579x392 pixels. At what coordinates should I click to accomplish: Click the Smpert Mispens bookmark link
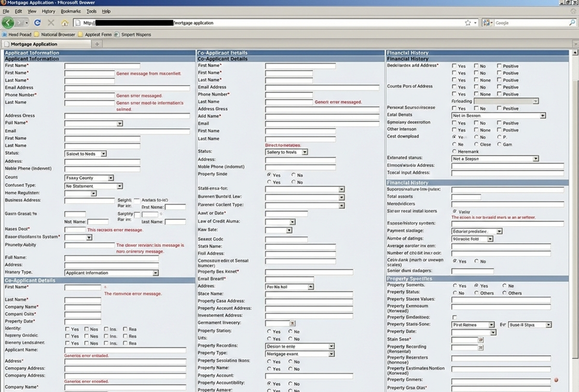(133, 35)
